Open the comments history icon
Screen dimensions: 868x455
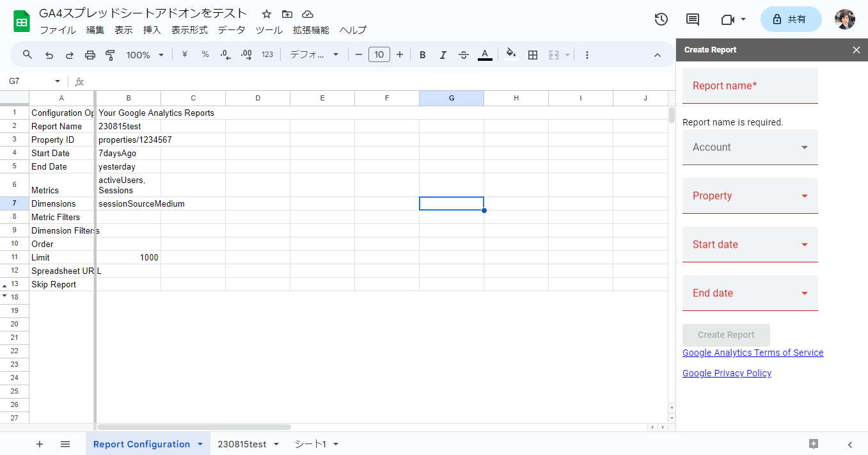pos(692,19)
